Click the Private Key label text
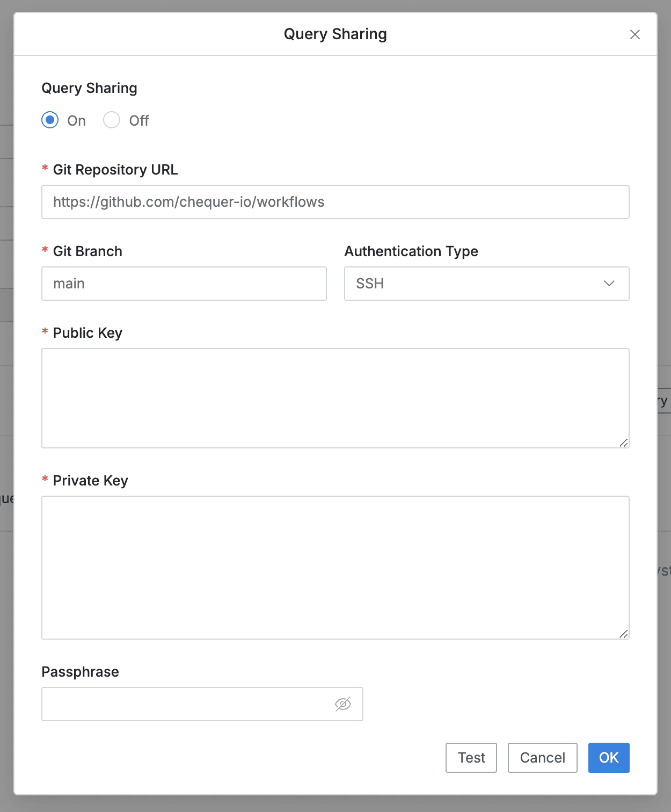The image size is (671, 812). pos(90,481)
